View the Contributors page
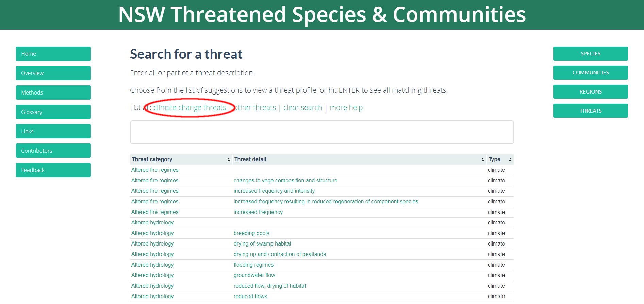 [x=53, y=151]
